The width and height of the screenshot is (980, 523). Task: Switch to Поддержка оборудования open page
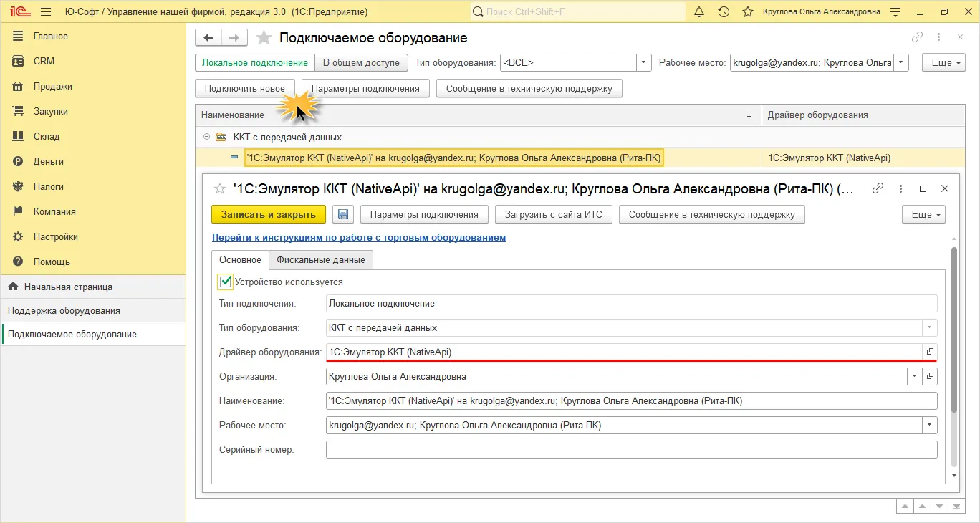[93, 311]
